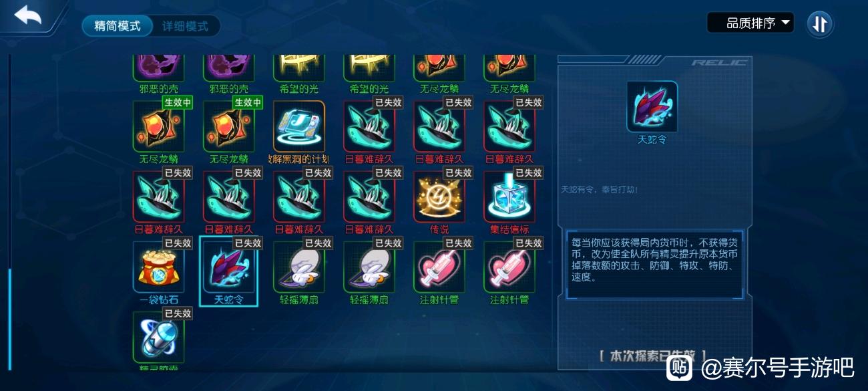Select the 破解黑洞的计划 relic icon
The width and height of the screenshot is (868, 391).
(x=298, y=126)
